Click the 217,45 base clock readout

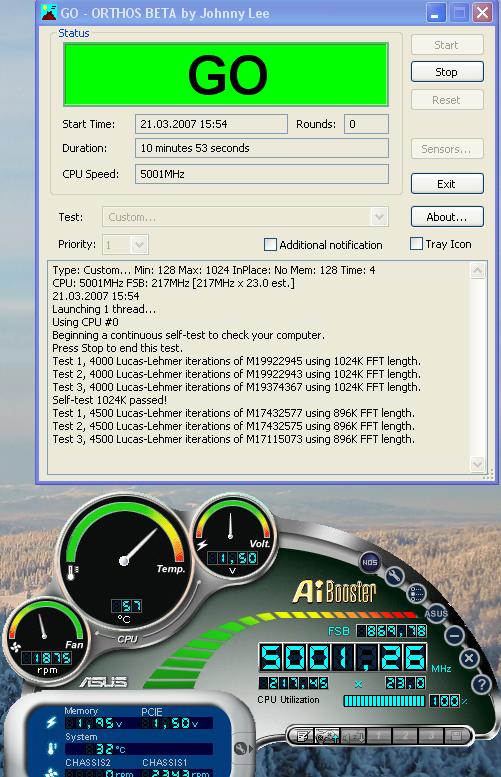tap(293, 683)
